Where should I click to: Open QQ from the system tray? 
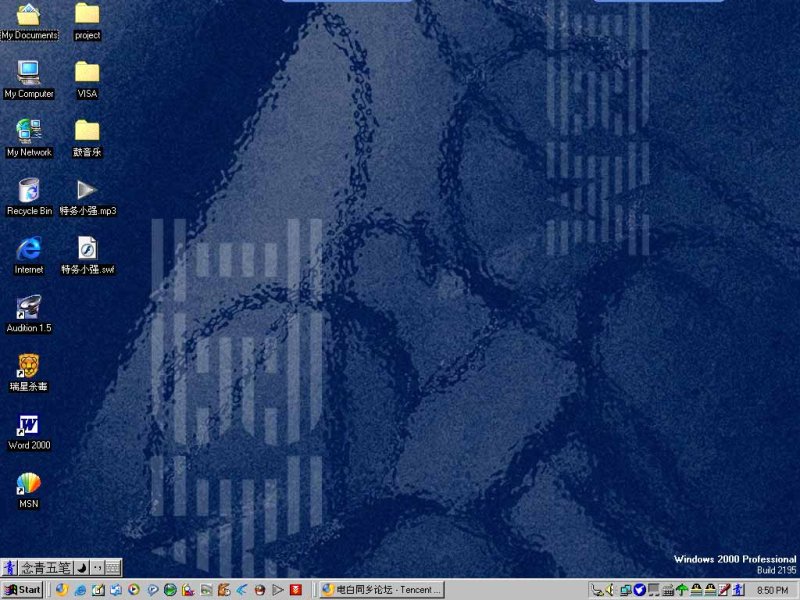point(695,590)
